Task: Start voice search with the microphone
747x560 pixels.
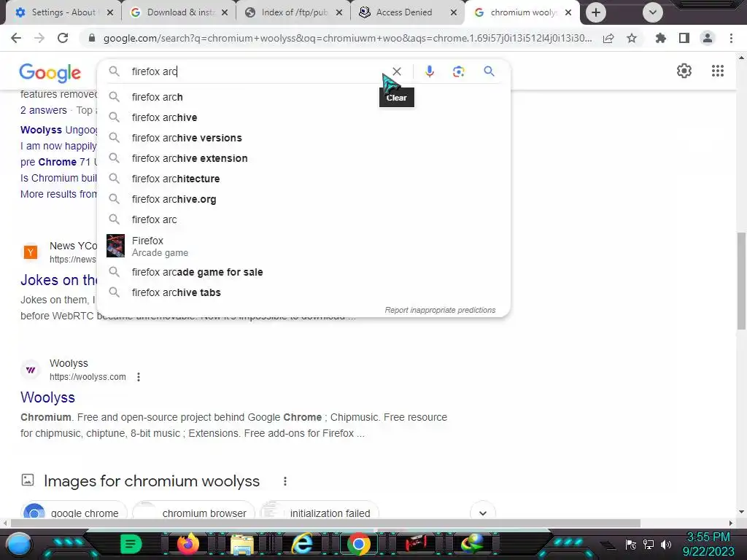Action: (x=429, y=71)
